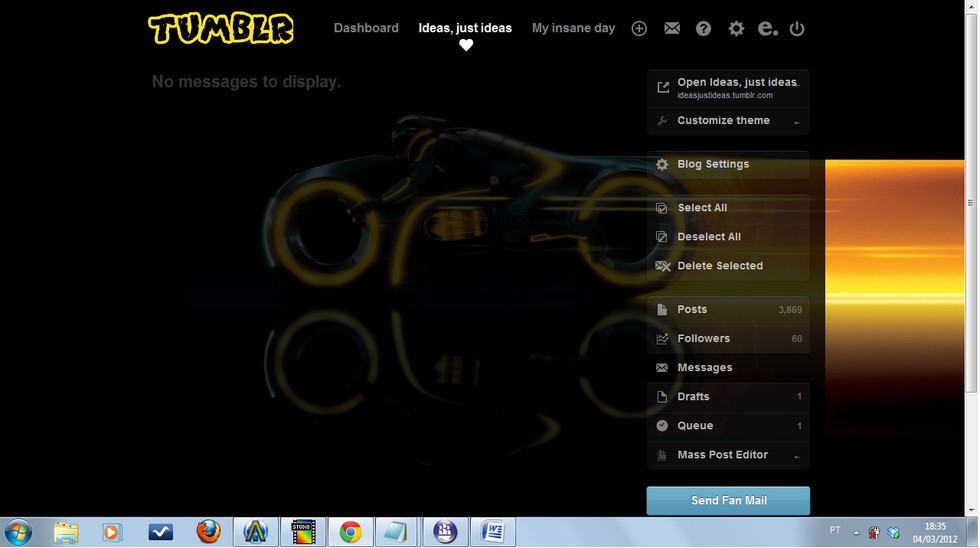
Task: Show hidden system tray icons arrow
Action: tap(856, 533)
